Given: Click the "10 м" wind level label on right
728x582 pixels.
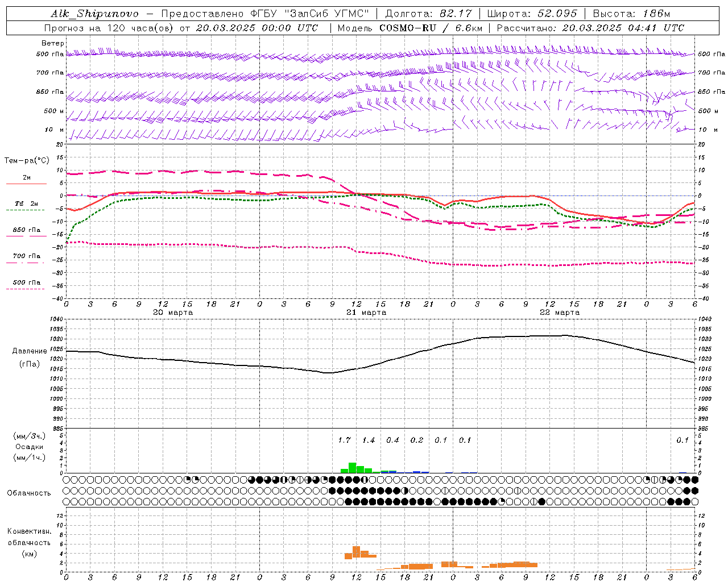Looking at the screenshot, I should [x=708, y=130].
